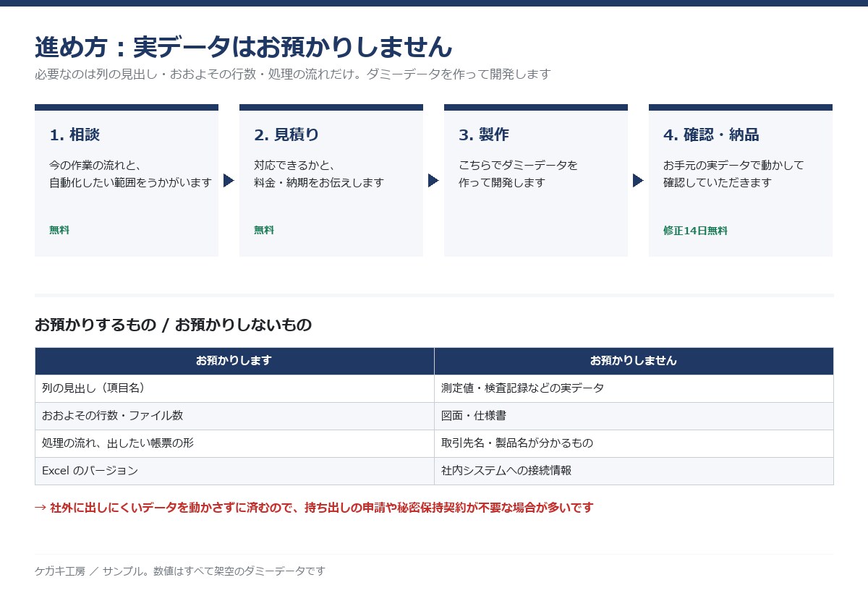Click the footer text ケガキ工房 ／ サンプル
The width and height of the screenshot is (868, 593).
pyautogui.click(x=180, y=571)
